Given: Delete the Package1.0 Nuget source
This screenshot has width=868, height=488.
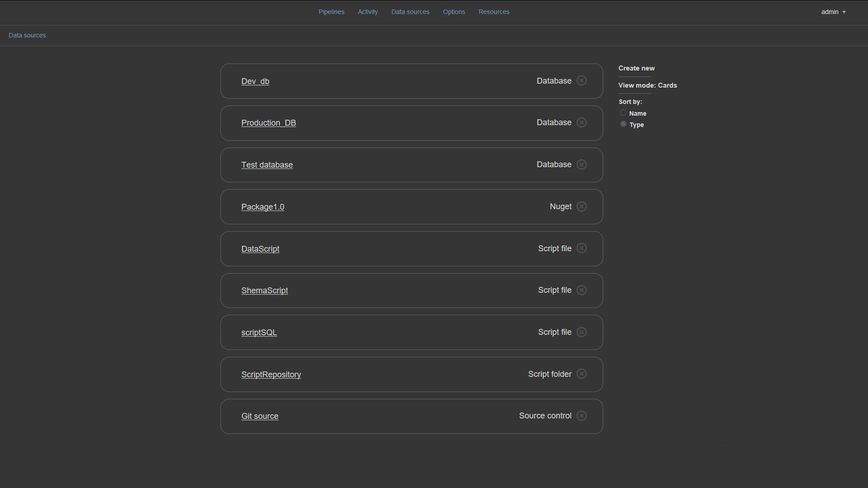Looking at the screenshot, I should coord(582,206).
